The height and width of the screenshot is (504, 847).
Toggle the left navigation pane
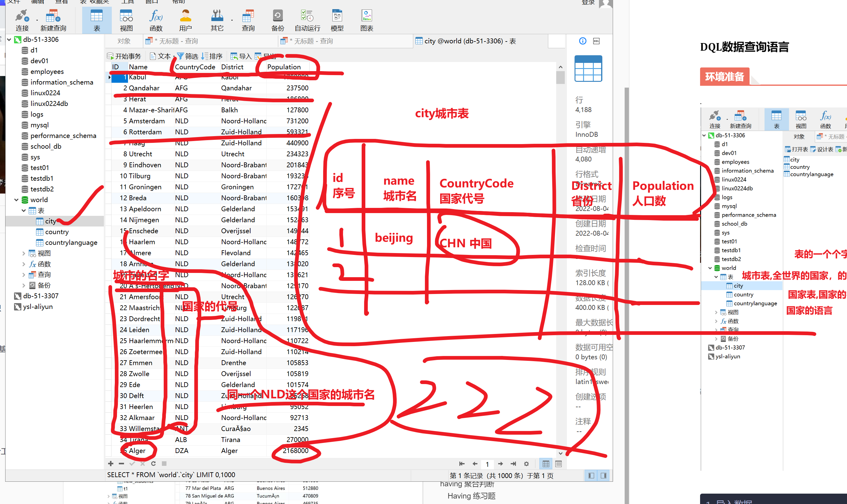[x=591, y=476]
